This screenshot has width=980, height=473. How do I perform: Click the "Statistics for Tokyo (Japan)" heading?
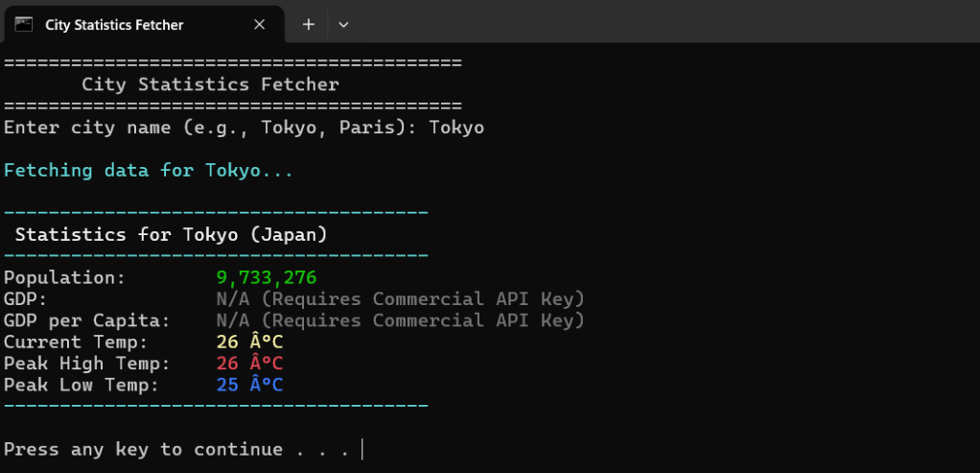point(172,235)
